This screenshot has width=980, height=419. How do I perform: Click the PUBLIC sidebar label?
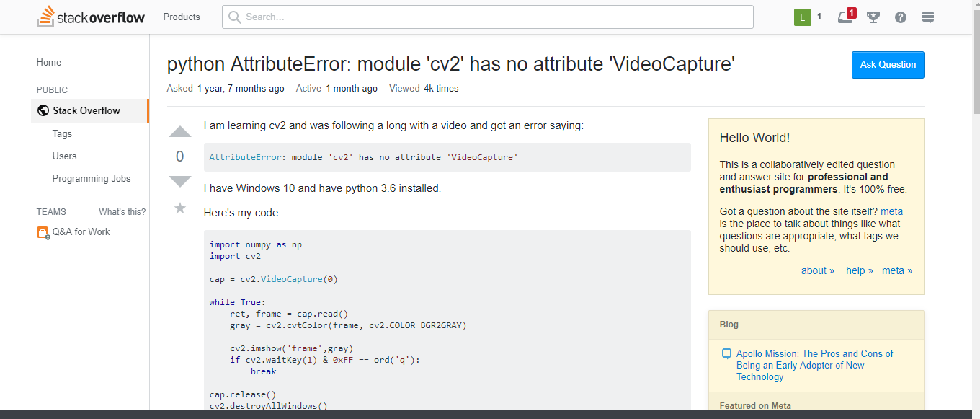coord(52,90)
